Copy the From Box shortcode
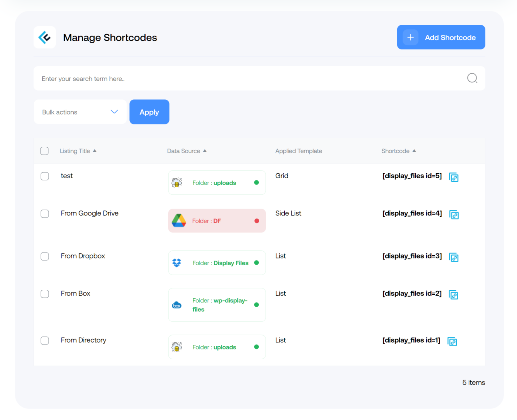This screenshot has width=517, height=420. click(x=453, y=295)
